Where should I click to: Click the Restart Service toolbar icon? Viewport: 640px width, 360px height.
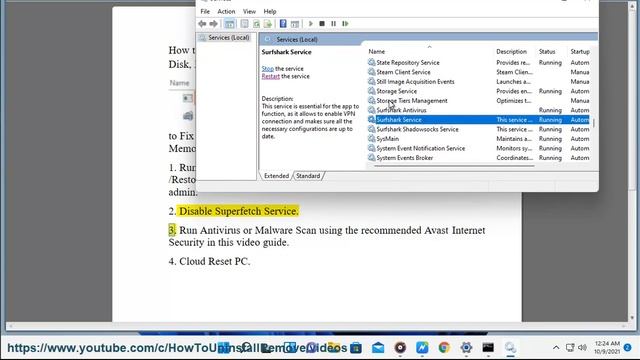[345, 24]
